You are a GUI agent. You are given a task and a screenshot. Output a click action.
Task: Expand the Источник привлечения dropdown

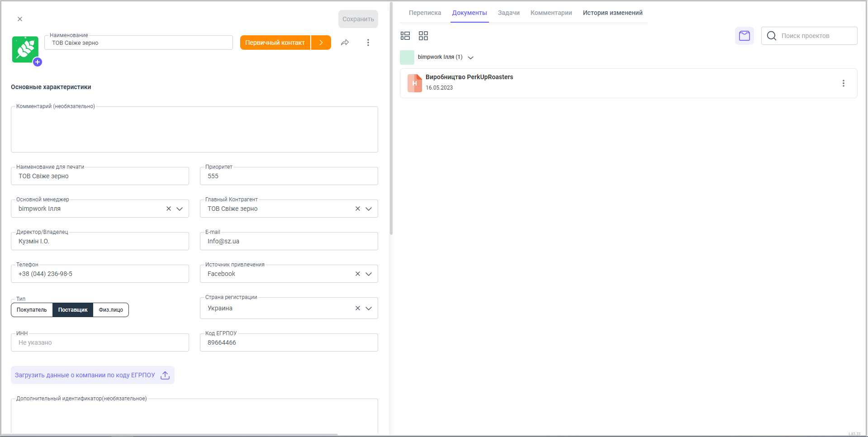pyautogui.click(x=369, y=274)
